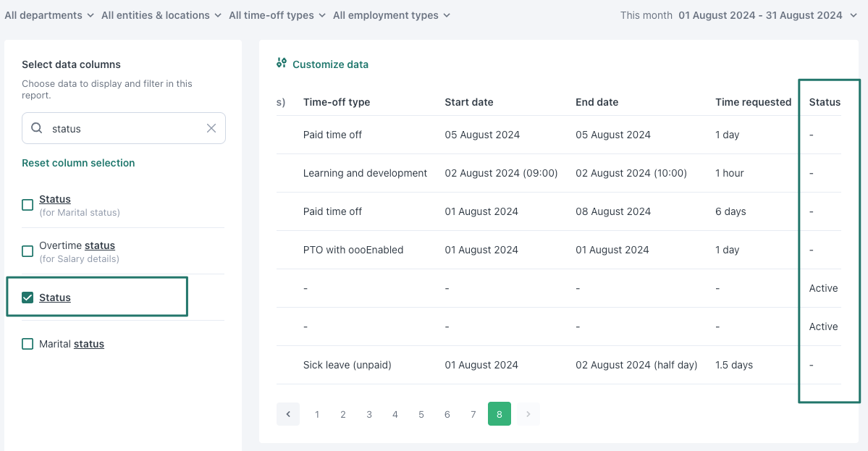Click the next page arrow
The height and width of the screenshot is (451, 868).
click(x=528, y=413)
